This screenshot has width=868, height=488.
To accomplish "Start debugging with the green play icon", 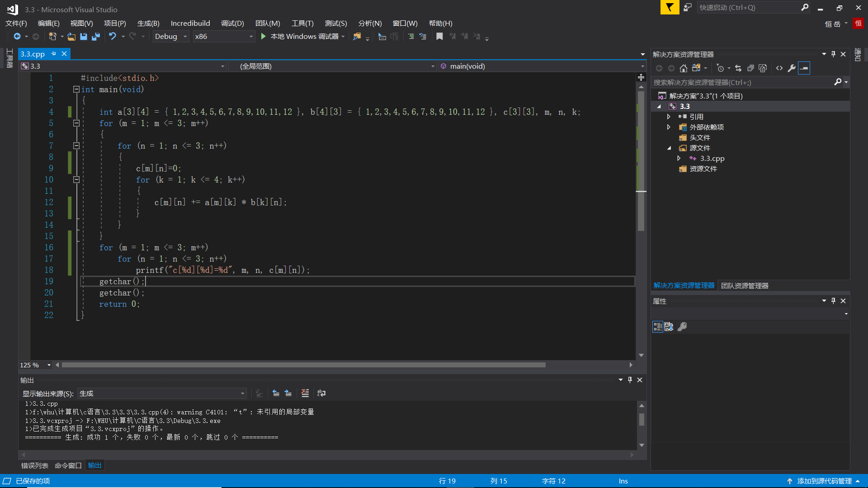I will pyautogui.click(x=264, y=36).
